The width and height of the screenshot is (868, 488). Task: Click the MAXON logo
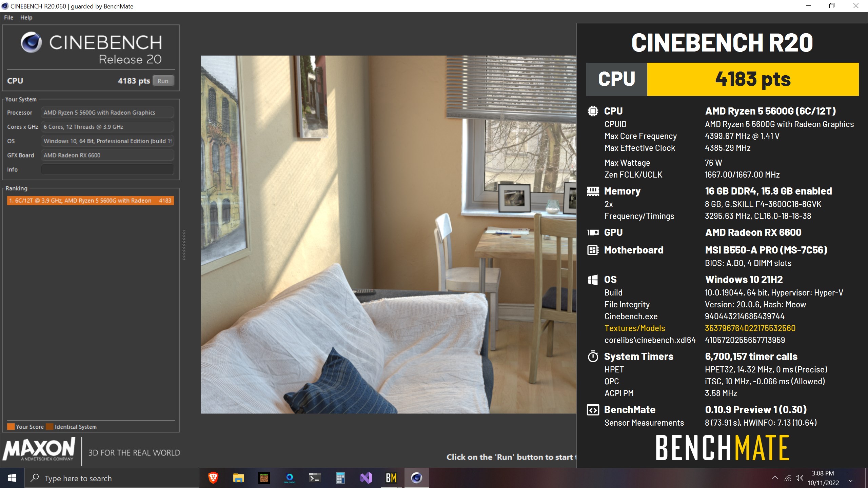pos(39,449)
